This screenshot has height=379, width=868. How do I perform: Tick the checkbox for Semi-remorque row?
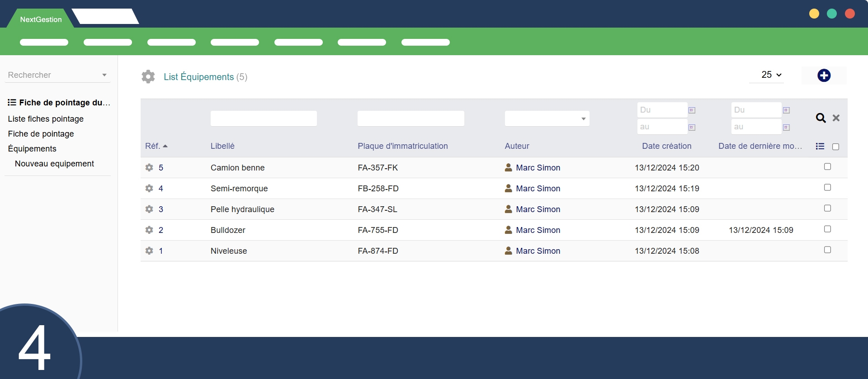pos(827,188)
